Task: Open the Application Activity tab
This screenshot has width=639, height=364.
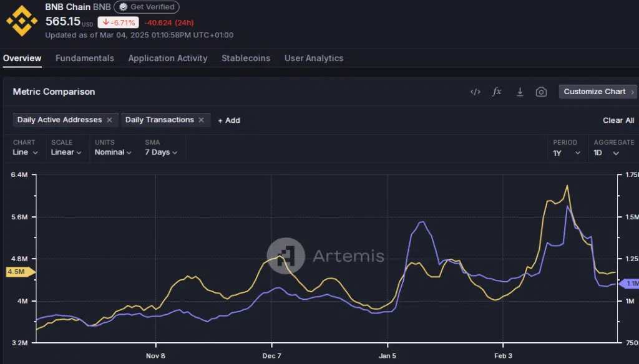Action: point(168,58)
